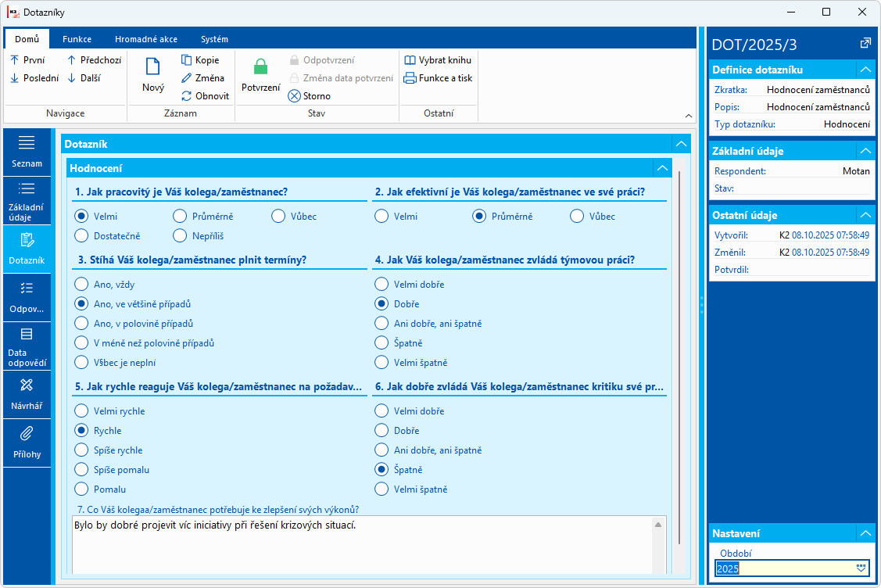Viewport: 881px width, 588px height.
Task: Click the question 7 answer text area
Action: point(363,545)
